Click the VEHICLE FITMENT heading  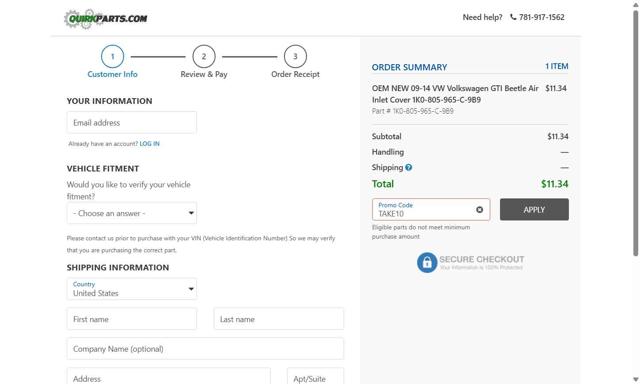pos(103,169)
